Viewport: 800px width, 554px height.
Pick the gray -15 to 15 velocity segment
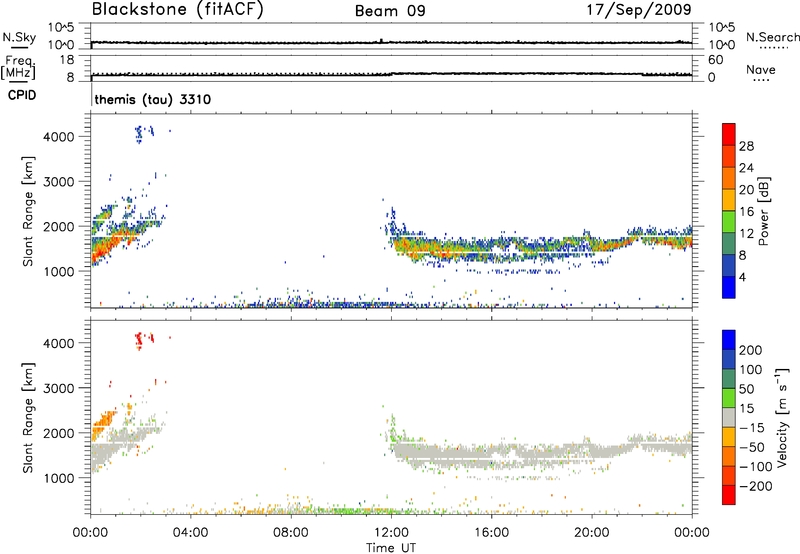[x=729, y=417]
